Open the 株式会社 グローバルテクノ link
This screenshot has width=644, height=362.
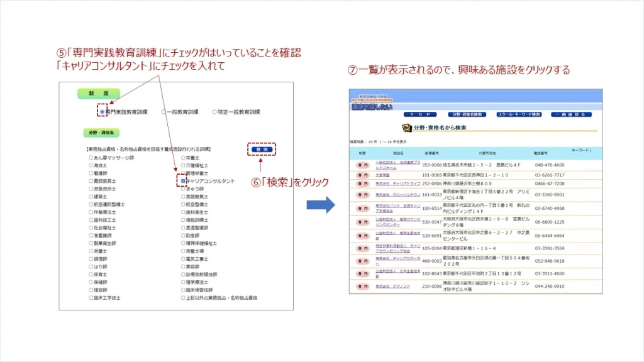(397, 195)
